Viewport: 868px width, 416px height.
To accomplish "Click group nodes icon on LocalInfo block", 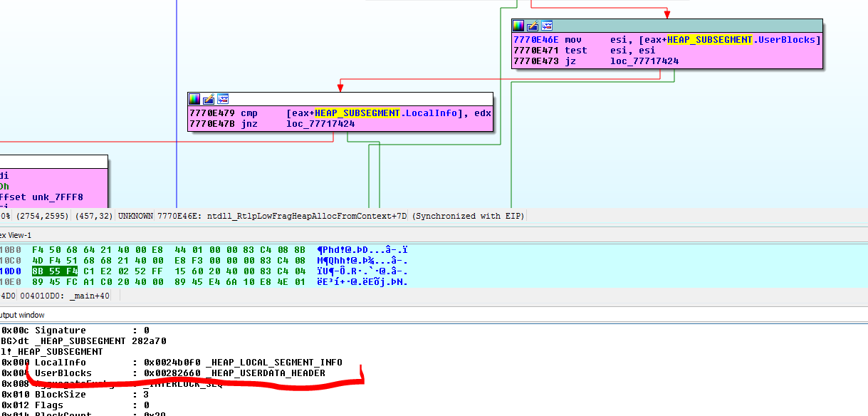I will pyautogui.click(x=222, y=99).
